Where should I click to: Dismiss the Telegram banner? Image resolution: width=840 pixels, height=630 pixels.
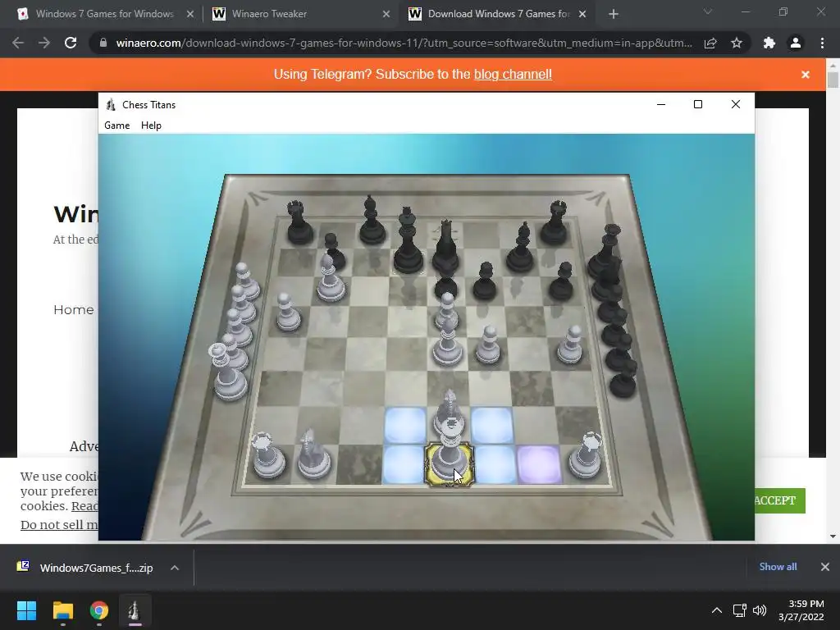[x=806, y=75]
